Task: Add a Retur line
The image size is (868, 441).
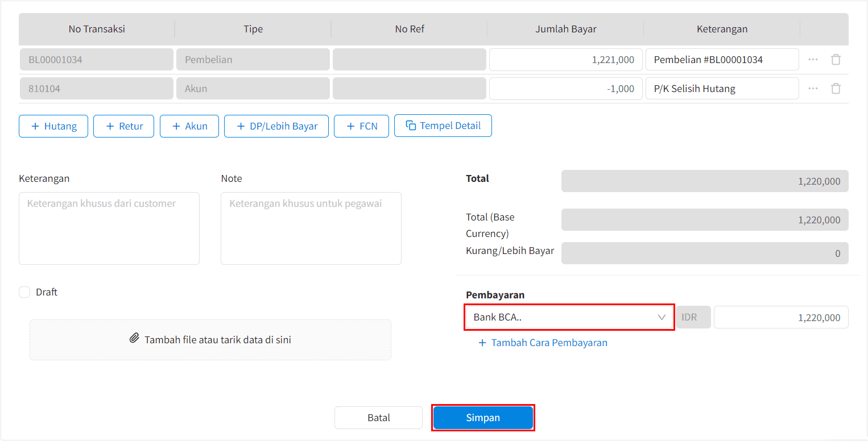Action: pos(123,126)
